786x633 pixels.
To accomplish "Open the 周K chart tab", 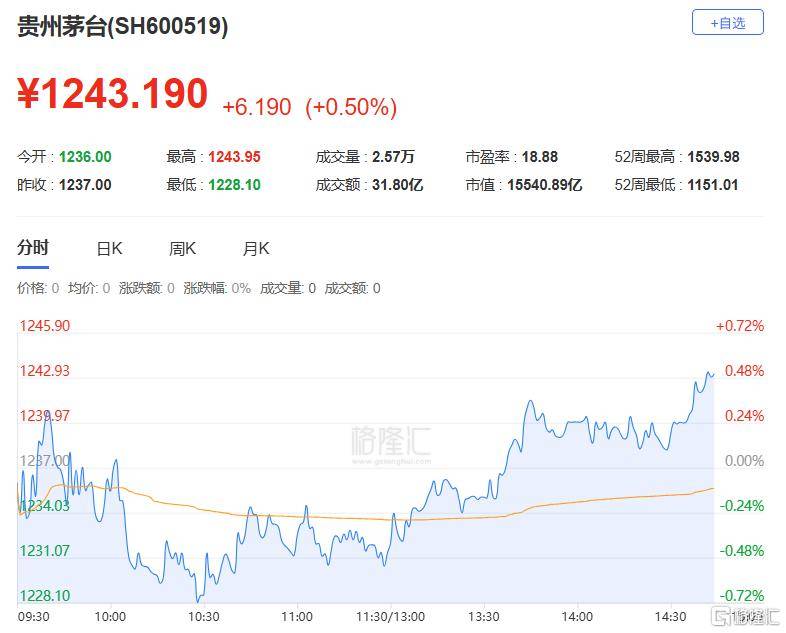I will (x=182, y=249).
